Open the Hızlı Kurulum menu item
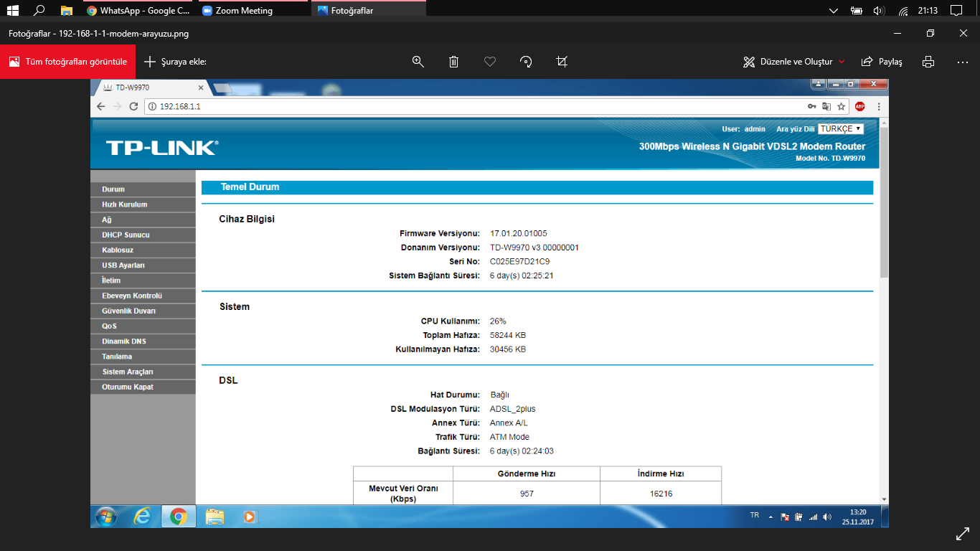 click(x=143, y=204)
